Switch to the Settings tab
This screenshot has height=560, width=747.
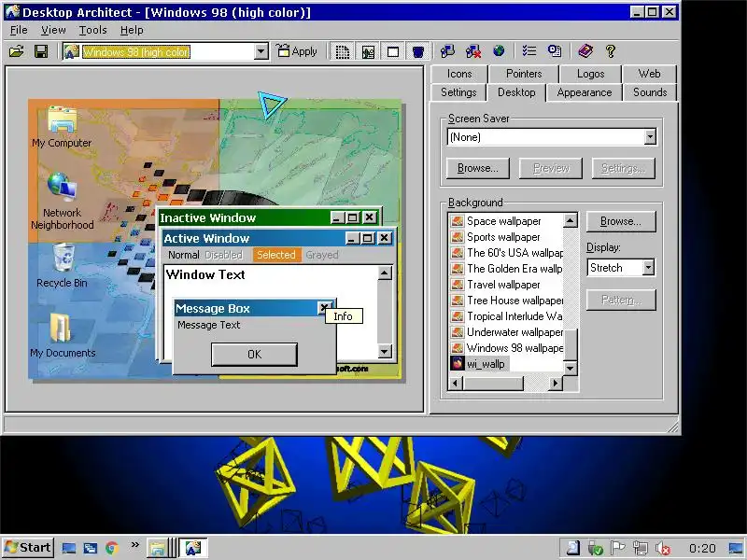tap(458, 92)
